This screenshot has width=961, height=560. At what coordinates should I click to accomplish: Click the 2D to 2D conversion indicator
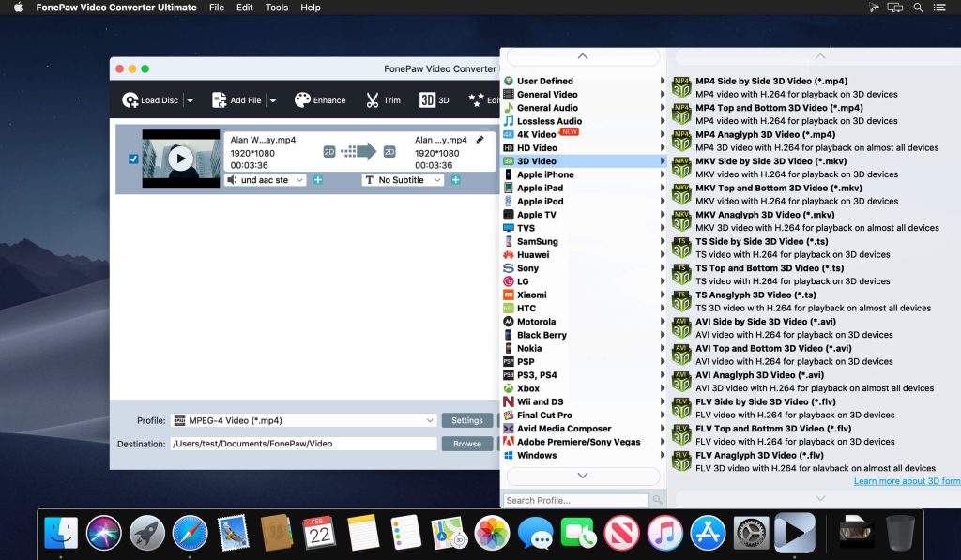click(330, 151)
